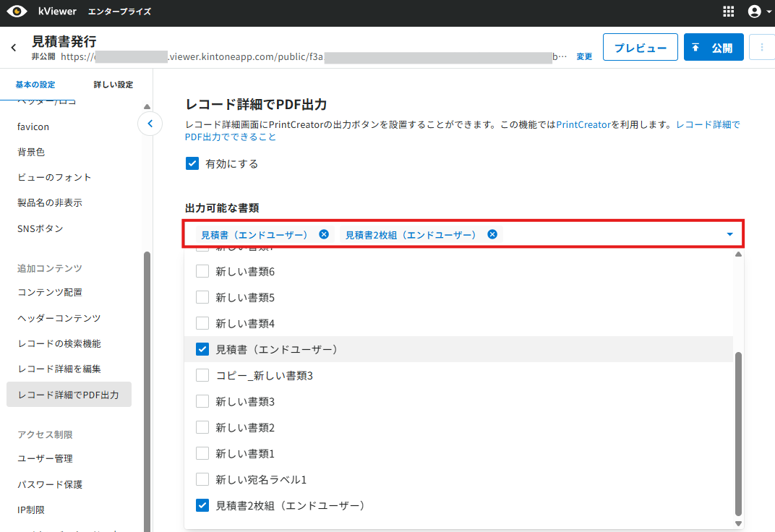Image resolution: width=775 pixels, height=532 pixels.
Task: Open the more options kebab menu
Action: pyautogui.click(x=762, y=47)
